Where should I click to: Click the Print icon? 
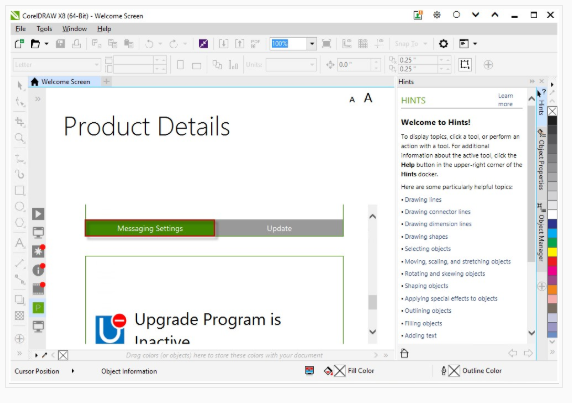(76, 44)
